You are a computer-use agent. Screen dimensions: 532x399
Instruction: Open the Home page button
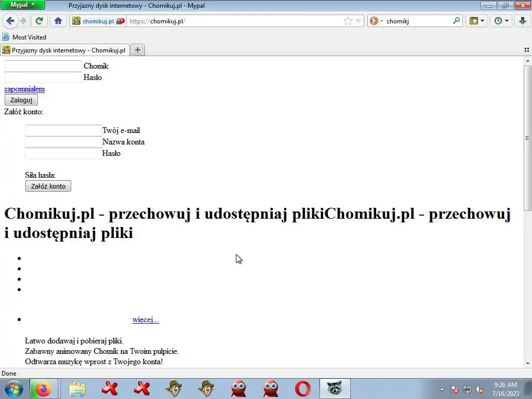58,21
